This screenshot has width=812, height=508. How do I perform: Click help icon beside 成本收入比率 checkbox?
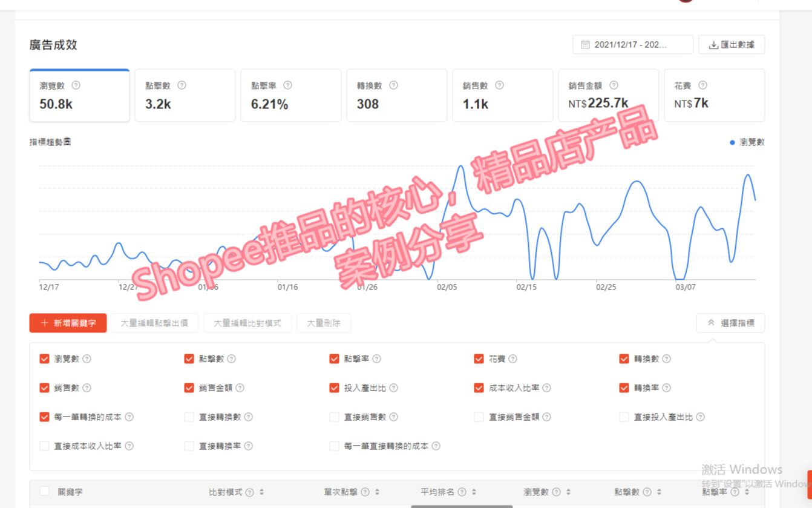(x=546, y=388)
